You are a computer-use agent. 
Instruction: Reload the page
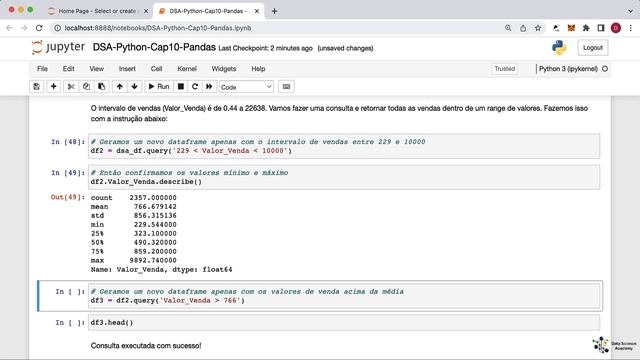tap(39, 28)
